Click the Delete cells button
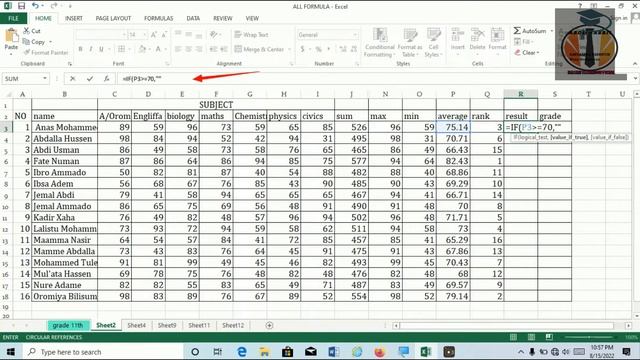 click(x=477, y=40)
